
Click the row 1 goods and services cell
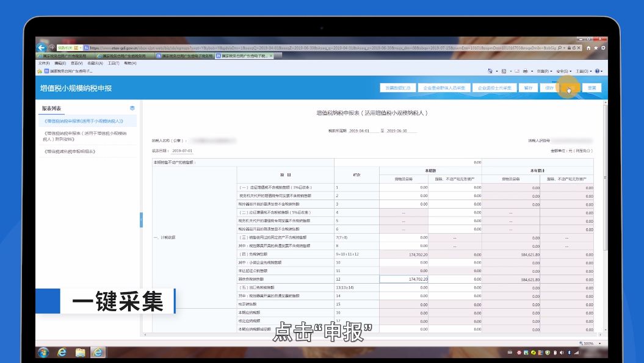pos(403,187)
